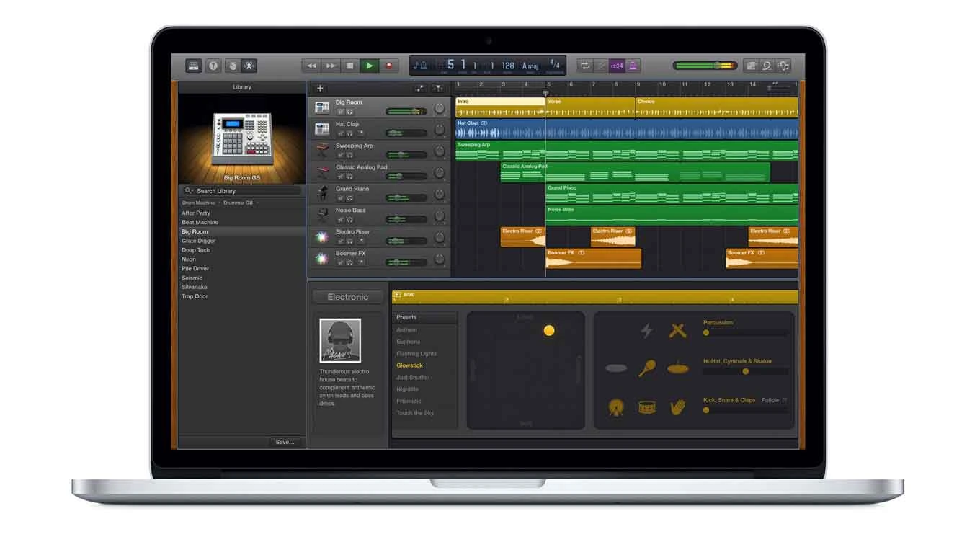Click the Fast Forward transport button
Image resolution: width=980 pixels, height=555 pixels.
(x=331, y=66)
